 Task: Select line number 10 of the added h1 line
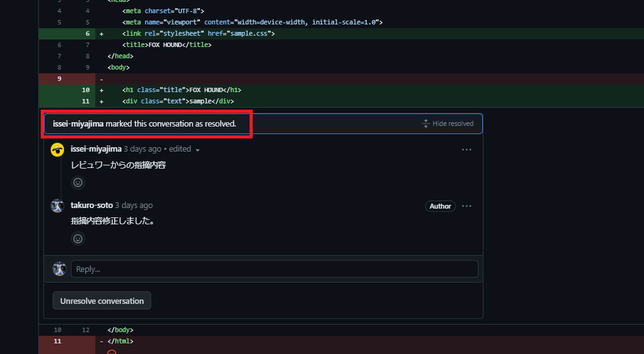(85, 90)
